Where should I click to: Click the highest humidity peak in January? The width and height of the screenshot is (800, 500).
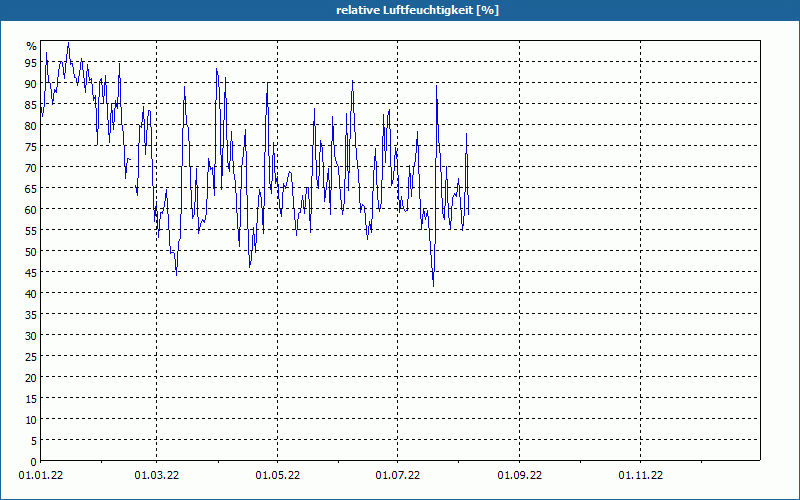click(x=68, y=43)
